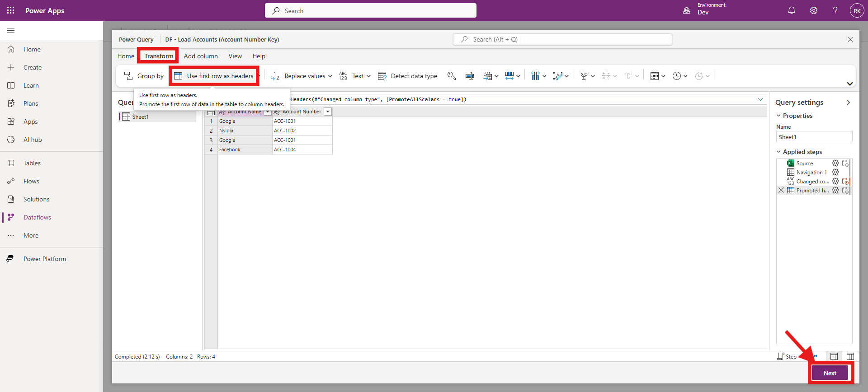Open the Help question mark icon in header
The height and width of the screenshot is (392, 868).
tap(835, 10)
